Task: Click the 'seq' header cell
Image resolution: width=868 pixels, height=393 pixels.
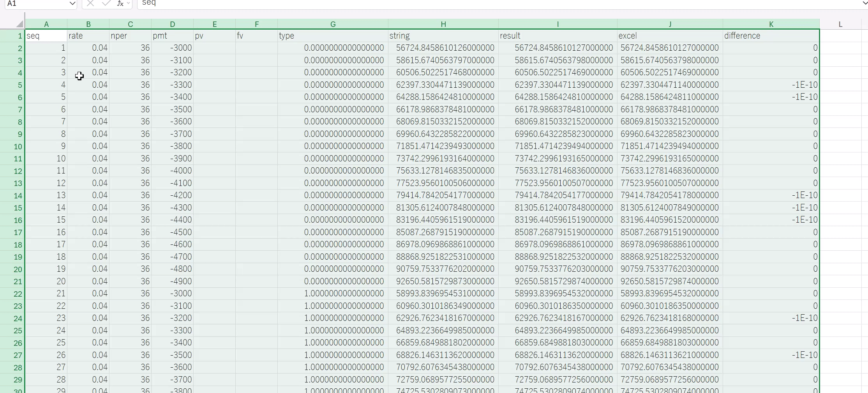Action: coord(46,36)
